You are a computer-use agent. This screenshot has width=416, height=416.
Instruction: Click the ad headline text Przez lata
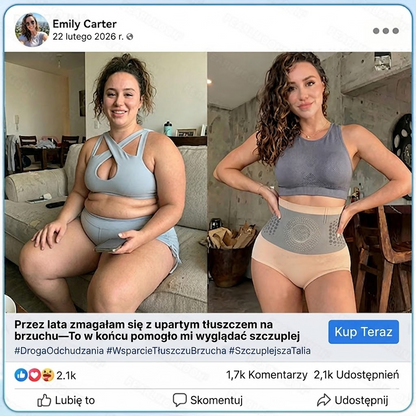(157, 330)
